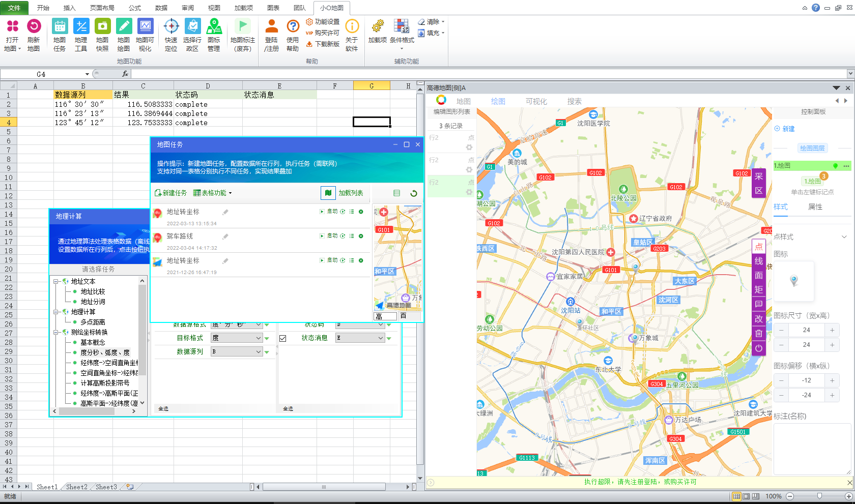The width and height of the screenshot is (855, 504).
Task: Switch to the Sheet2 worksheet tab
Action: [x=77, y=487]
